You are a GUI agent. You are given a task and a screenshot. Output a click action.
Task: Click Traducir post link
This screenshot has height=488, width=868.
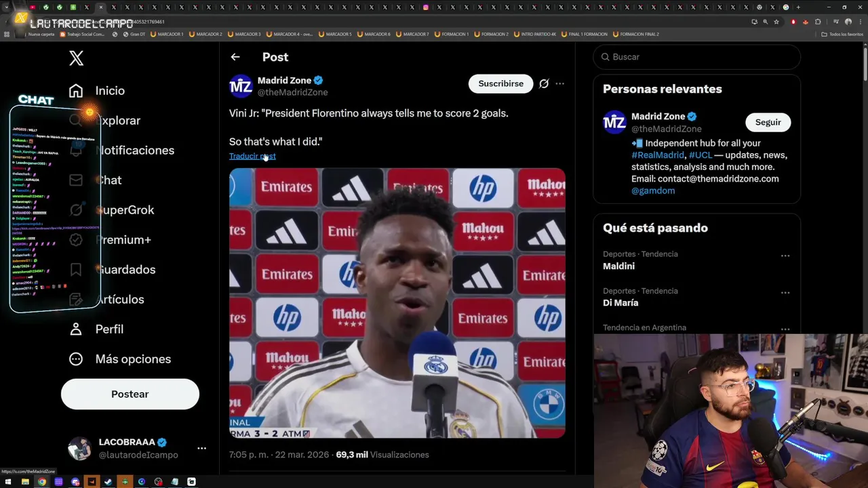(252, 156)
